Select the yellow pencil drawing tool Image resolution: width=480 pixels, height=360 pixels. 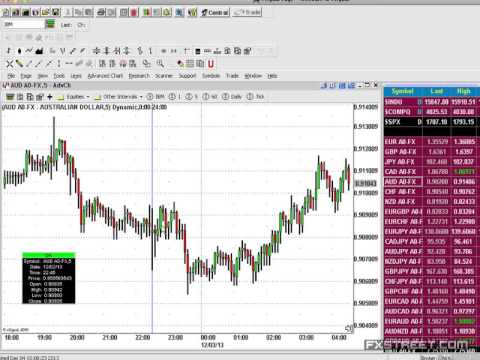pyautogui.click(x=19, y=63)
